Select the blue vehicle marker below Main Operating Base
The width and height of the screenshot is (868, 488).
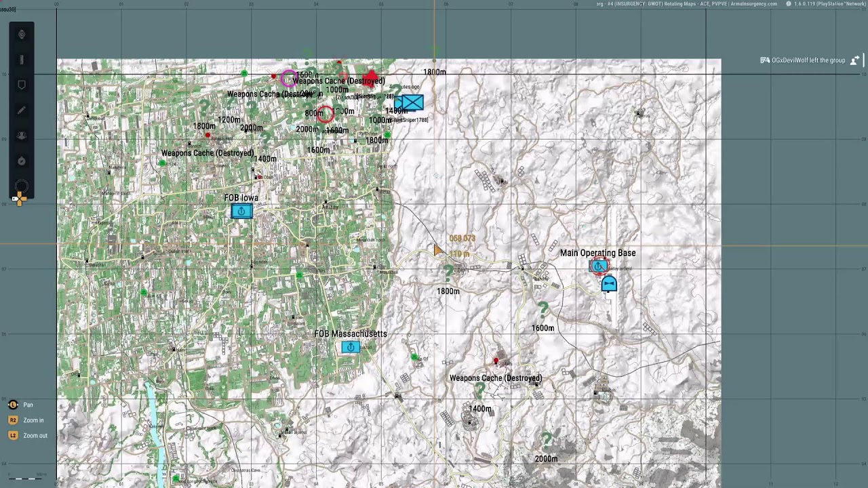click(x=609, y=284)
